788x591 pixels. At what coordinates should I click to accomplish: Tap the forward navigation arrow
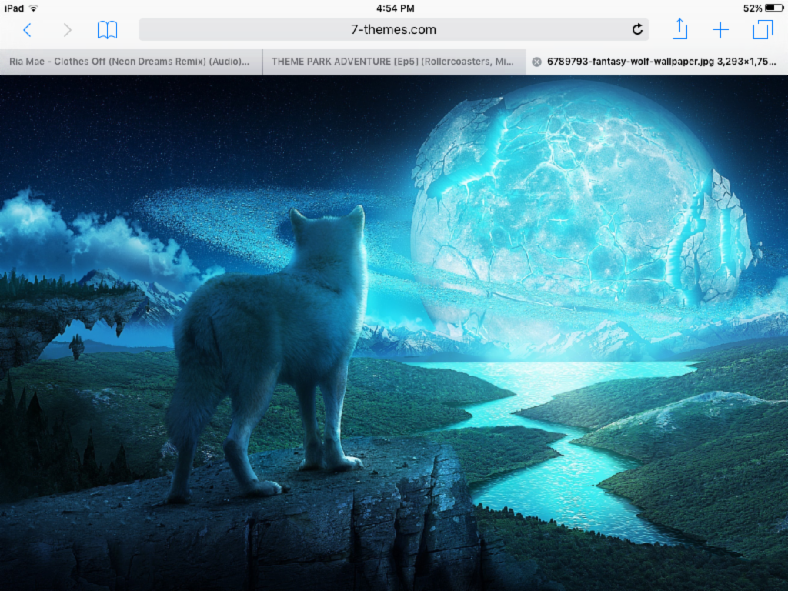[x=67, y=30]
